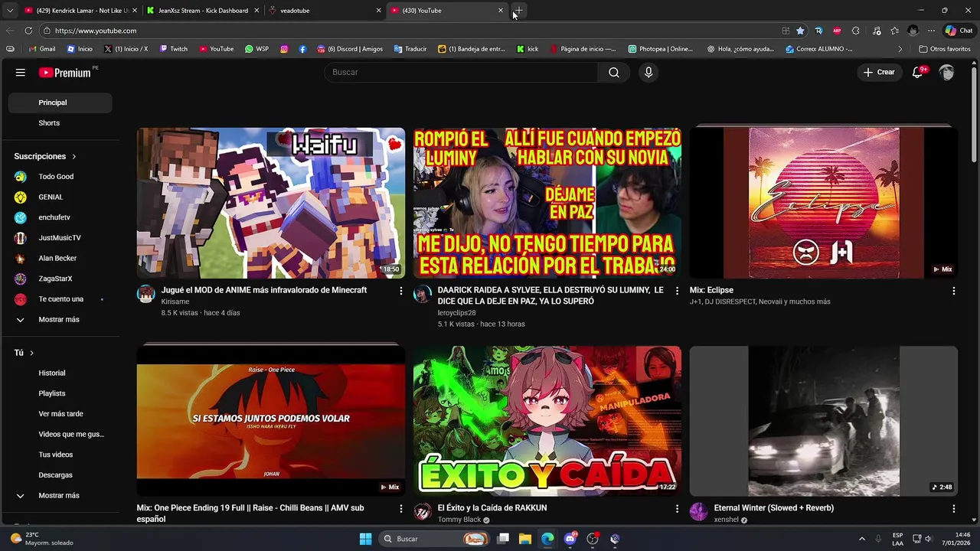Open Kirisame channel avatar
This screenshot has width=980, height=551.
pos(145,295)
